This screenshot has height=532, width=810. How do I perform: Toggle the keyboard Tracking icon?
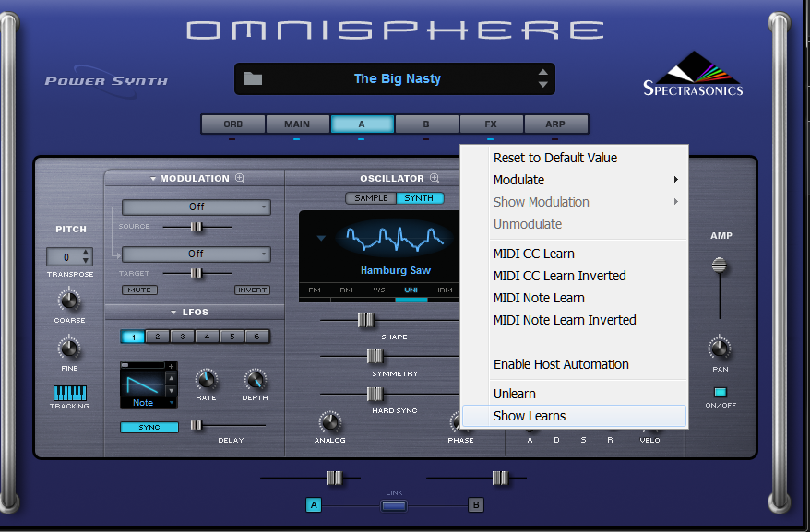(70, 393)
